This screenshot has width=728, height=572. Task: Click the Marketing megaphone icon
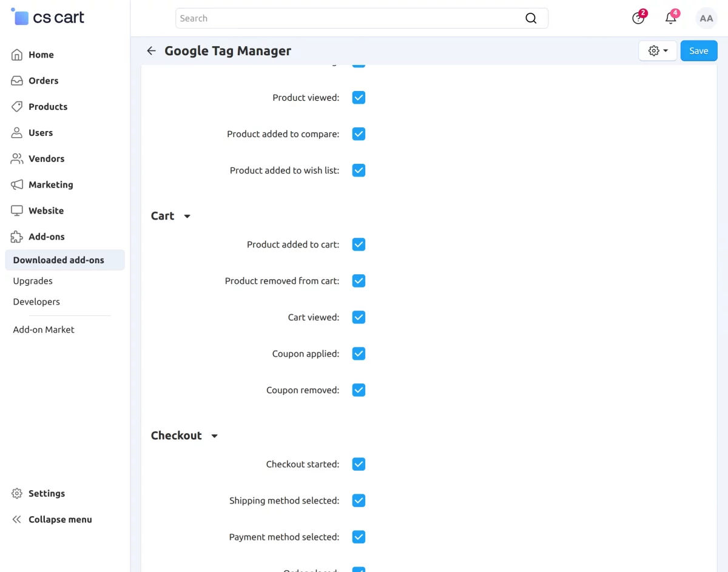pos(17,185)
